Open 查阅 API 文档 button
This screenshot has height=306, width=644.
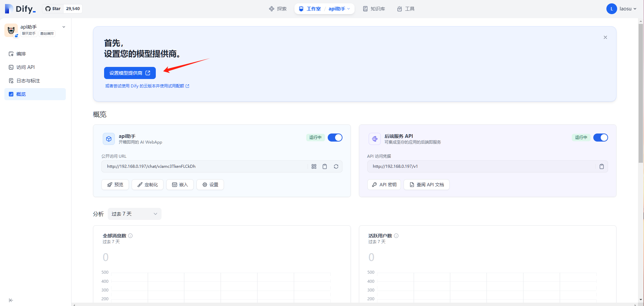click(x=426, y=185)
